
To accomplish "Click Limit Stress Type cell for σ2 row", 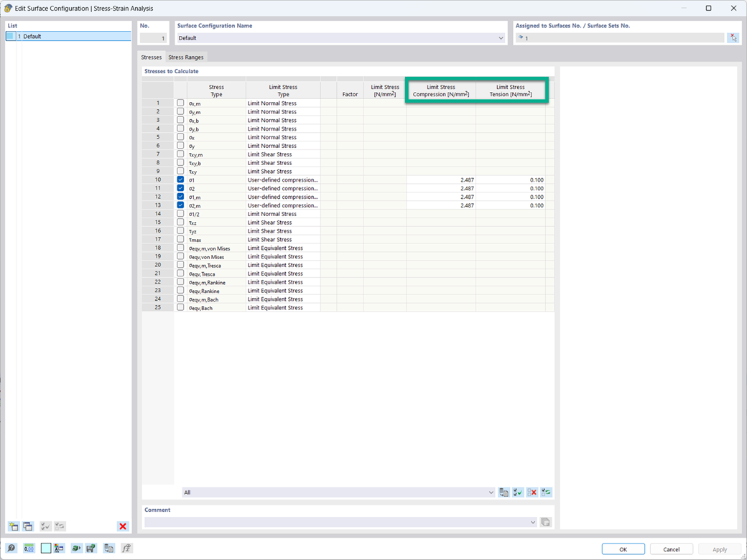I will coord(283,189).
